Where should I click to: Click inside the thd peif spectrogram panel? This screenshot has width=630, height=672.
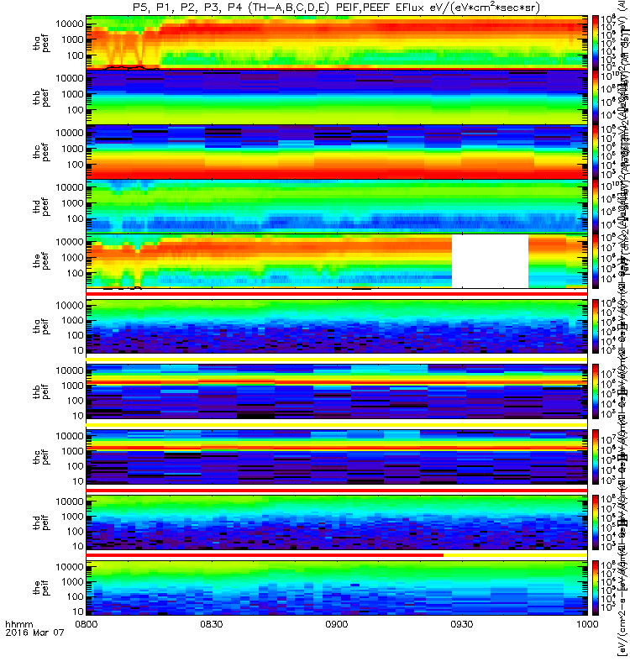(337, 522)
